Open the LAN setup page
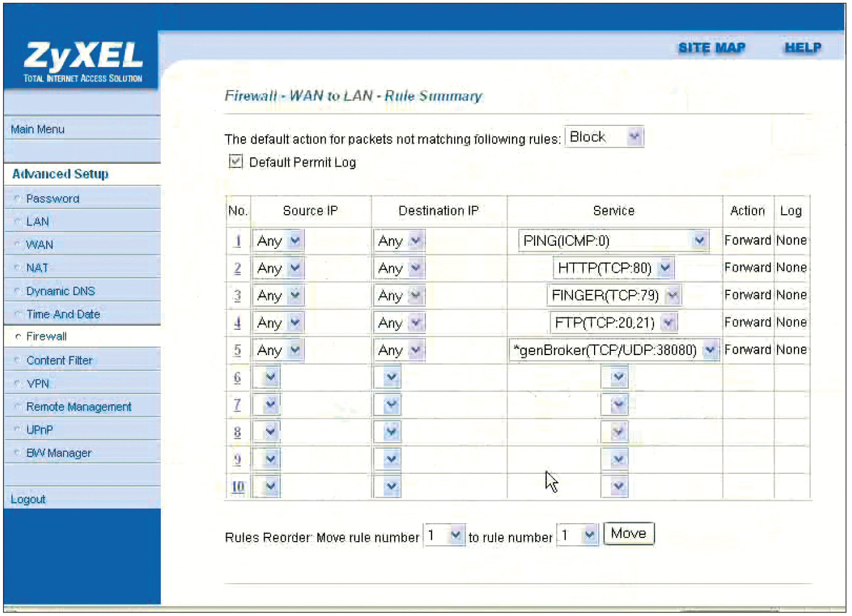The height and width of the screenshot is (616, 852). tap(37, 221)
